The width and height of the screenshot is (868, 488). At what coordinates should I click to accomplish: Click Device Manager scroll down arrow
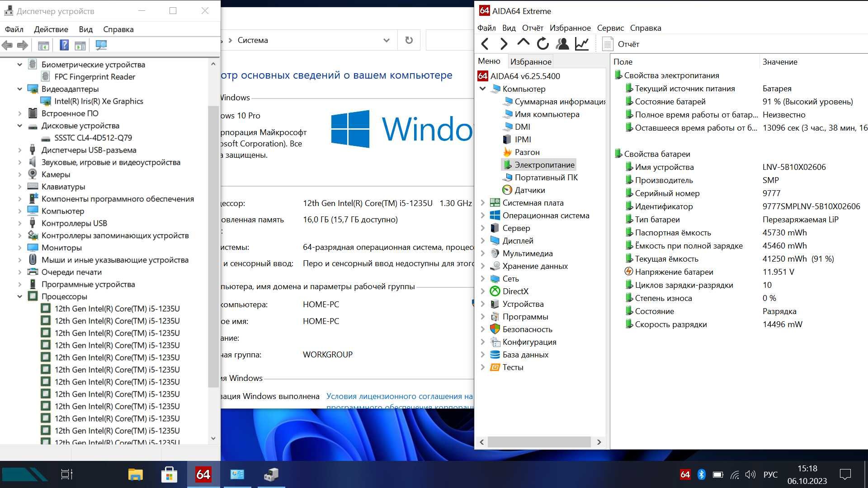213,438
